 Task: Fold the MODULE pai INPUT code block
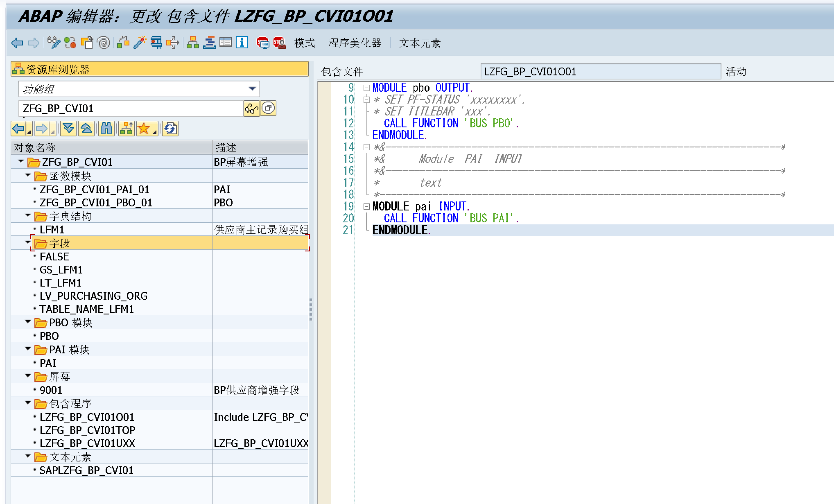367,206
